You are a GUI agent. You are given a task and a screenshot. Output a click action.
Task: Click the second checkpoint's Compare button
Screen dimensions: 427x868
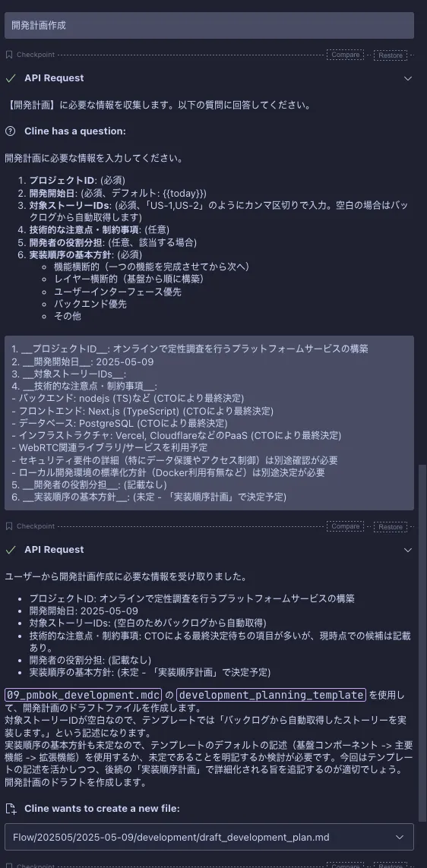point(345,526)
